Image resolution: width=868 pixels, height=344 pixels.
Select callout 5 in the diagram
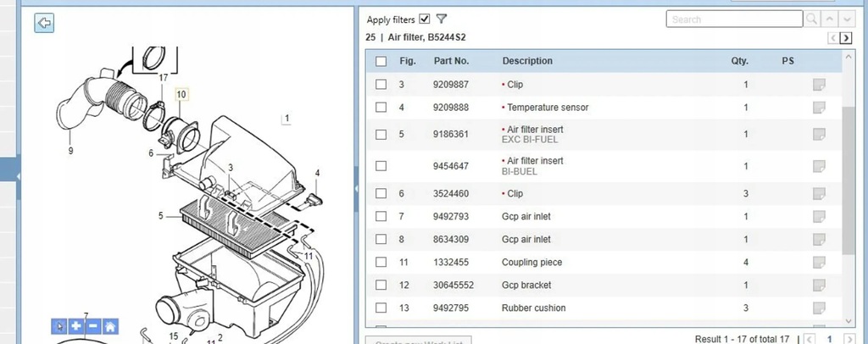(160, 216)
